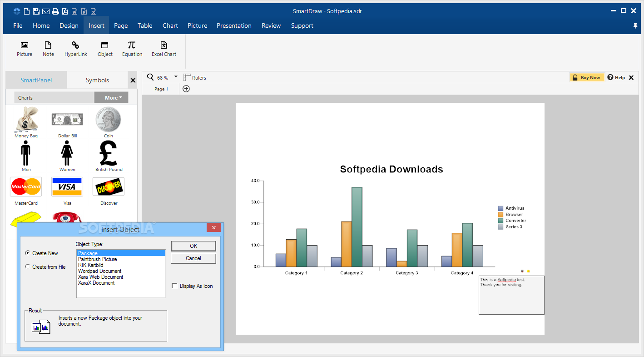Export to Word via the W icon

tap(74, 11)
